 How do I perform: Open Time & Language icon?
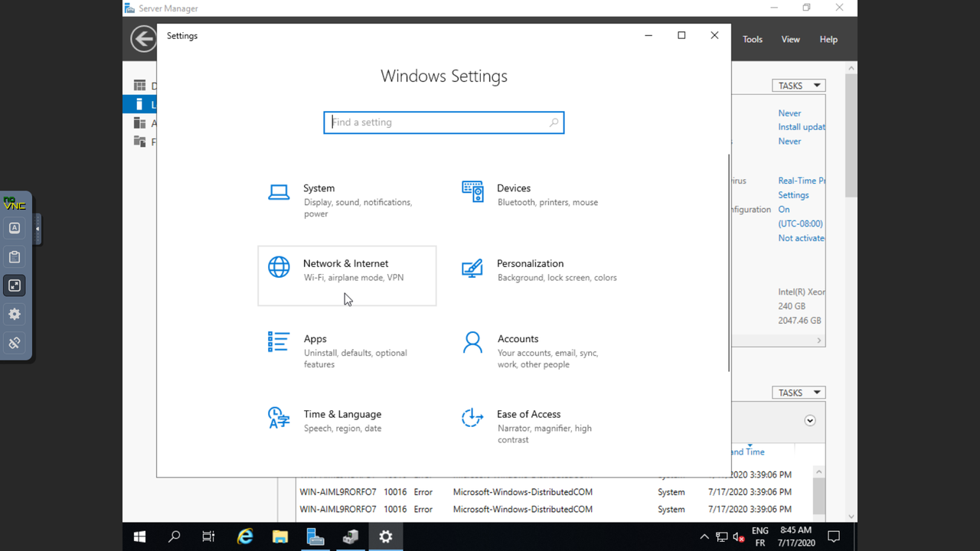[x=279, y=418]
